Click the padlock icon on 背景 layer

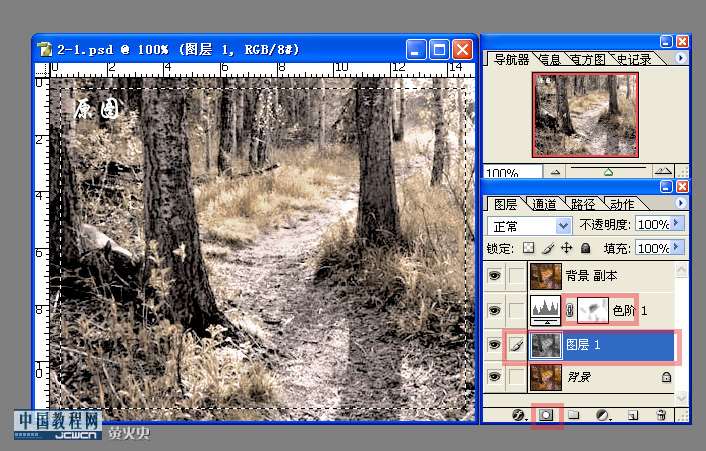[666, 377]
